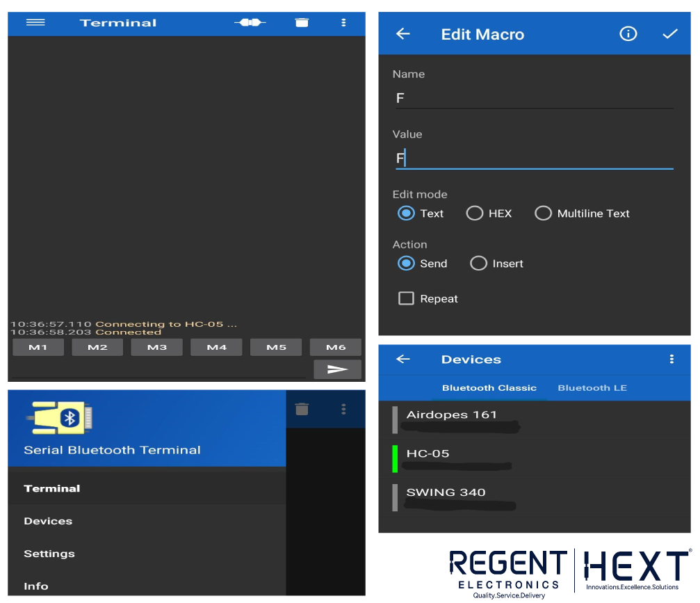Tap the dimmed trash icon beside the drawer

pos(302,409)
